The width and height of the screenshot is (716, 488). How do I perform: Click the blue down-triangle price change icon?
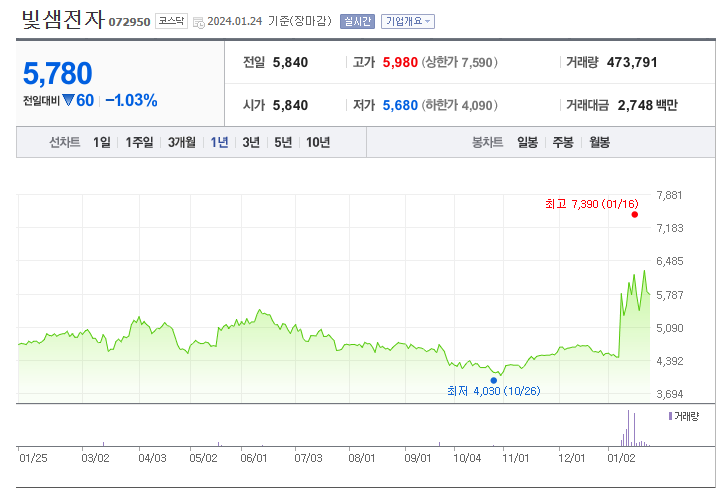68,100
